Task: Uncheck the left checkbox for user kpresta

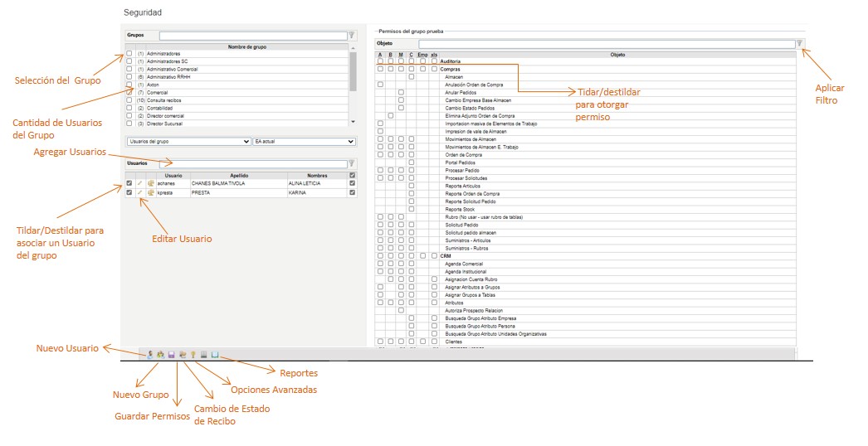Action: (x=129, y=192)
